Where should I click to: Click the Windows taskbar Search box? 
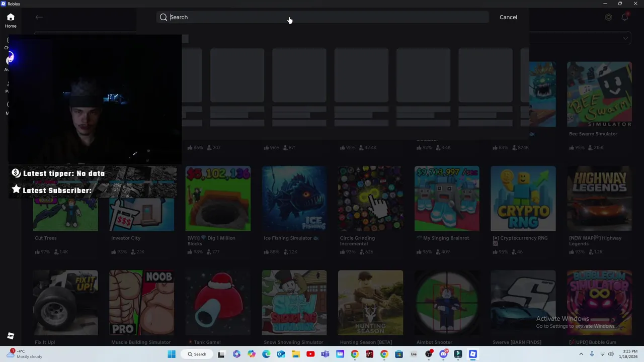pyautogui.click(x=197, y=354)
